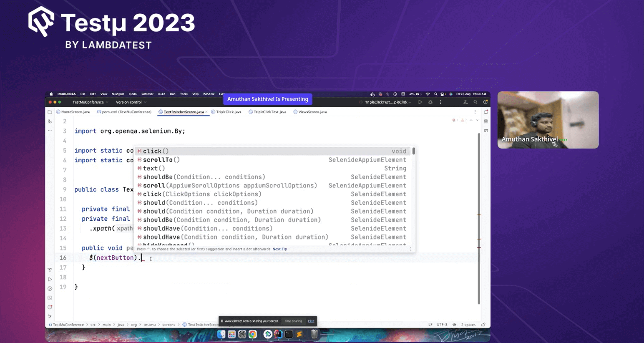The image size is (644, 343).
Task: Open the Terminal tool window in left sidebar
Action: (x=50, y=298)
